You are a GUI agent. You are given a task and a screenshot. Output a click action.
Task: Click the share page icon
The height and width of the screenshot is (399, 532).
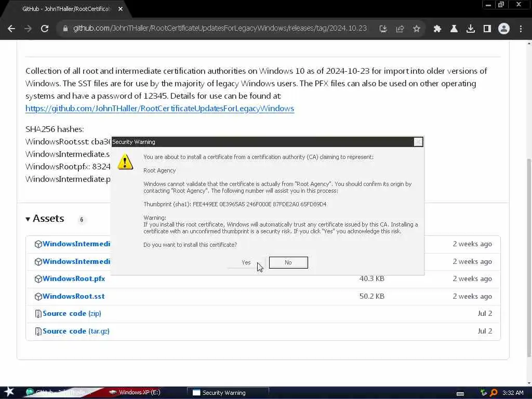point(400,29)
